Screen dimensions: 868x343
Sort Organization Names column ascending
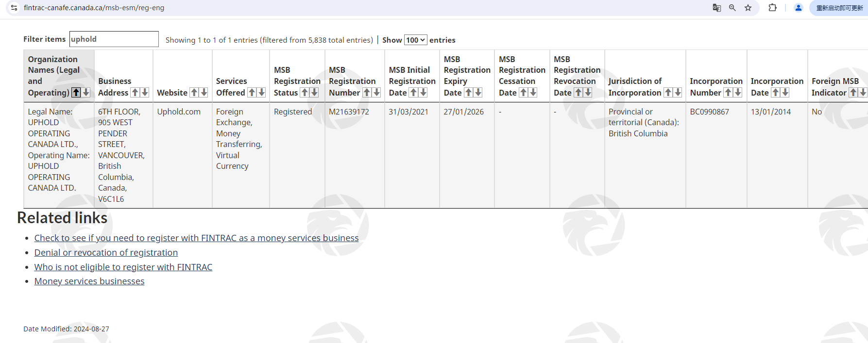point(76,92)
